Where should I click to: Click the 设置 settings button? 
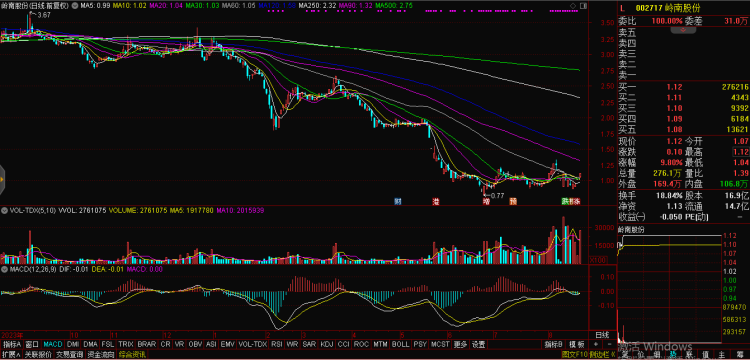(478, 344)
